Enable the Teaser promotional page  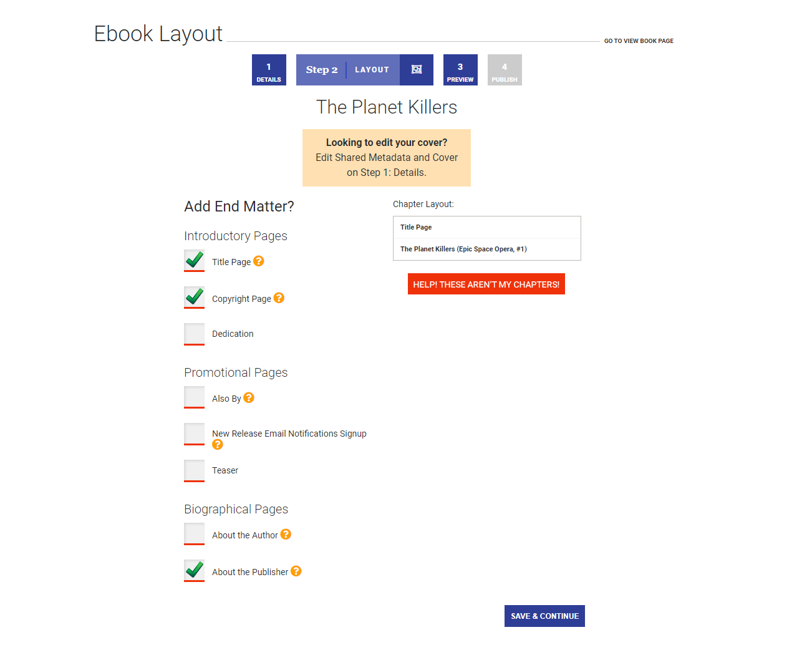[194, 470]
